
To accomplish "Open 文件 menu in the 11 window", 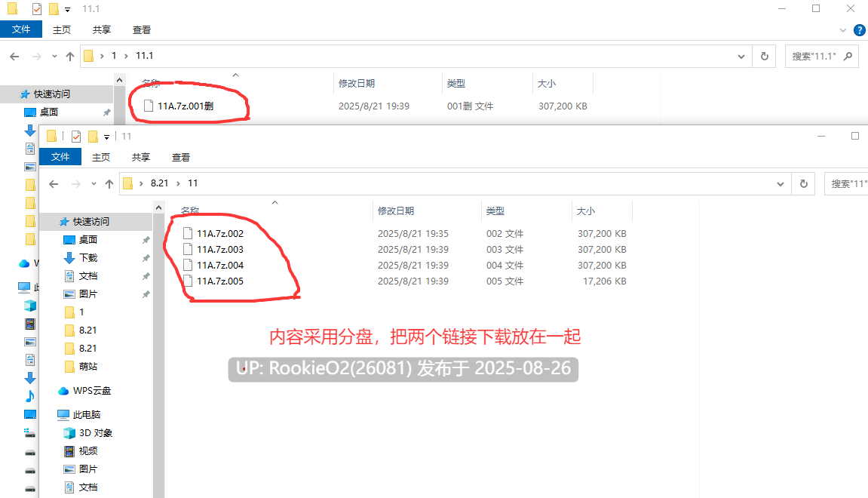I will 60,157.
